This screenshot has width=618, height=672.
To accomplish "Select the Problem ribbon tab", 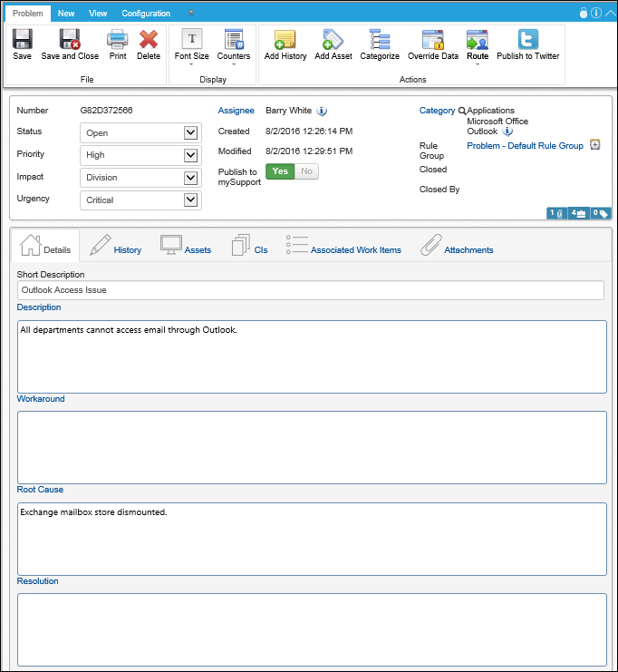I will pos(28,14).
